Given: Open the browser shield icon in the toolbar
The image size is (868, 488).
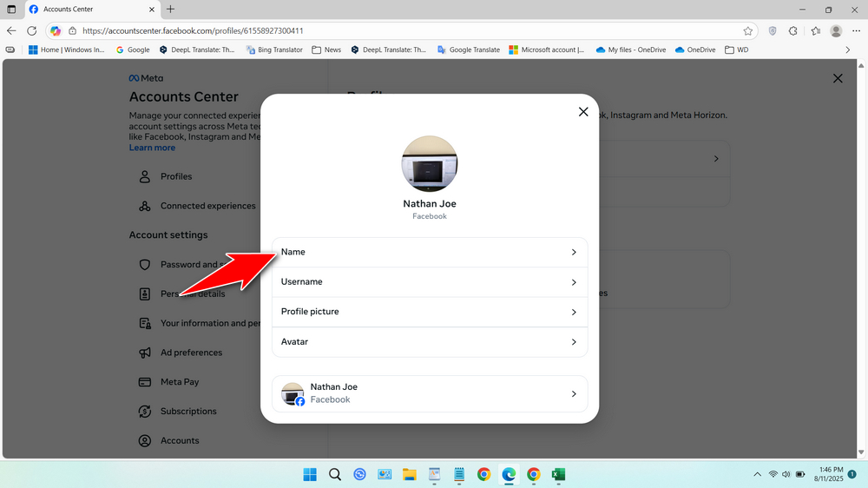Looking at the screenshot, I should (773, 31).
